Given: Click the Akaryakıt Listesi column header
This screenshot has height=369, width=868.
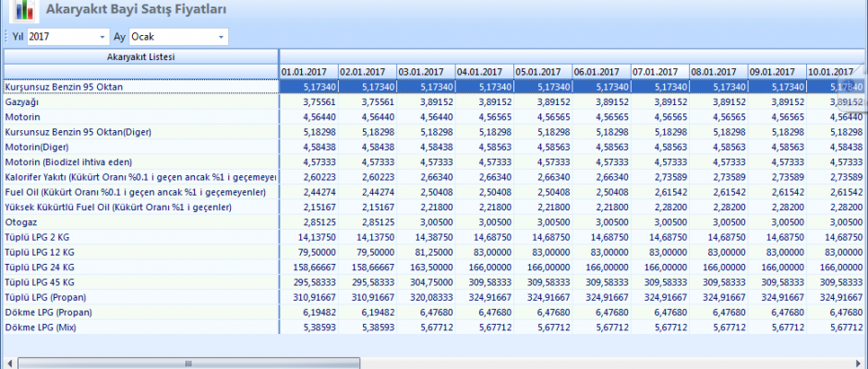Looking at the screenshot, I should pos(140,57).
